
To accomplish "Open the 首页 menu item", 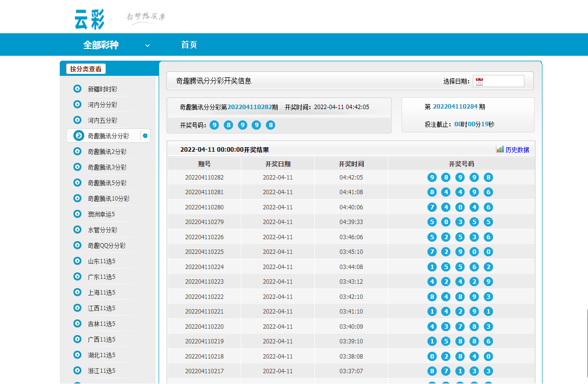I will [189, 45].
